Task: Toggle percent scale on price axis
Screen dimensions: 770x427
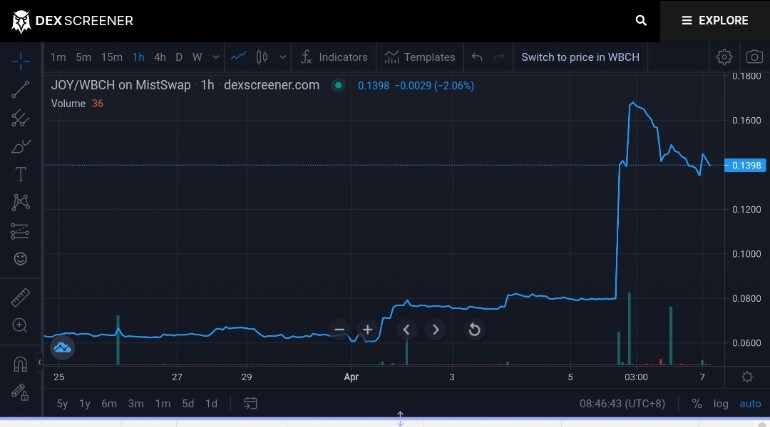Action: [x=696, y=403]
